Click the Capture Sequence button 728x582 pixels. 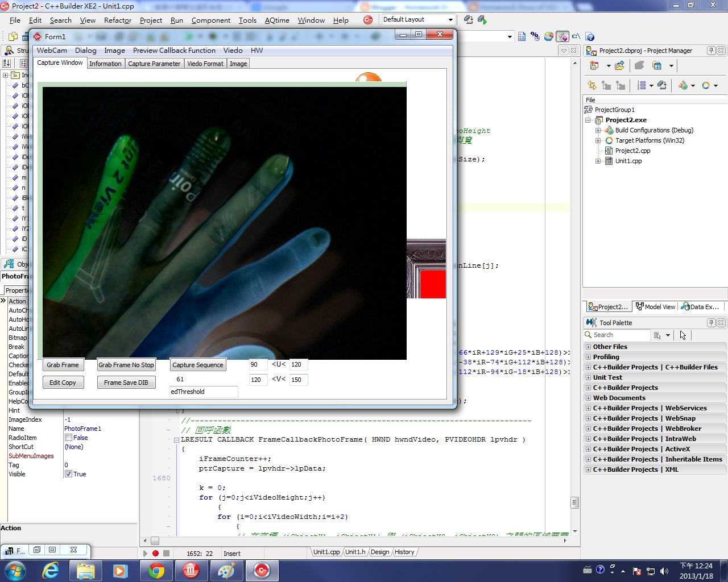click(198, 365)
